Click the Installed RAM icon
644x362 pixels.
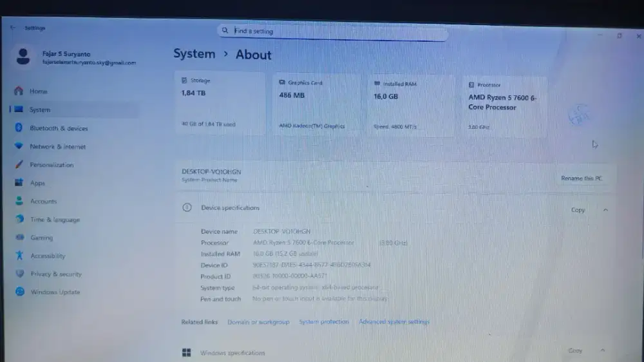pos(377,83)
